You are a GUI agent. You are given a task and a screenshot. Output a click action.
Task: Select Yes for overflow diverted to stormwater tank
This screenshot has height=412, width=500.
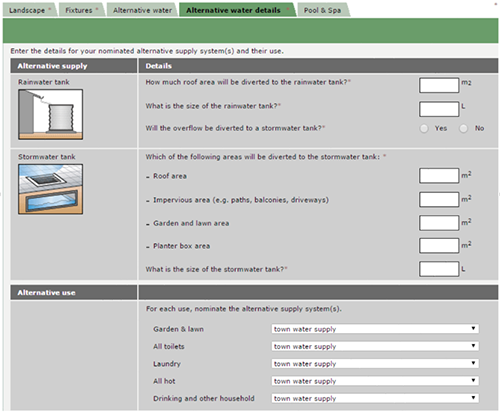pos(424,128)
